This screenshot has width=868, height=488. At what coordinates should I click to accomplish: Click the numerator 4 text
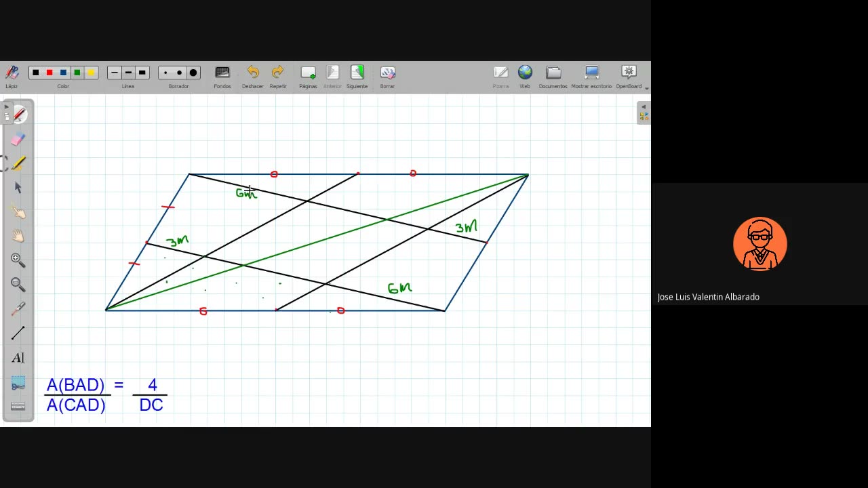click(x=153, y=385)
